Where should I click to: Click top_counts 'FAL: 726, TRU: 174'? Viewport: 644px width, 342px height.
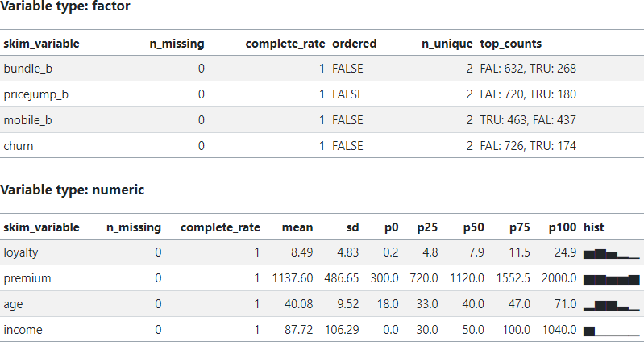[x=528, y=146]
